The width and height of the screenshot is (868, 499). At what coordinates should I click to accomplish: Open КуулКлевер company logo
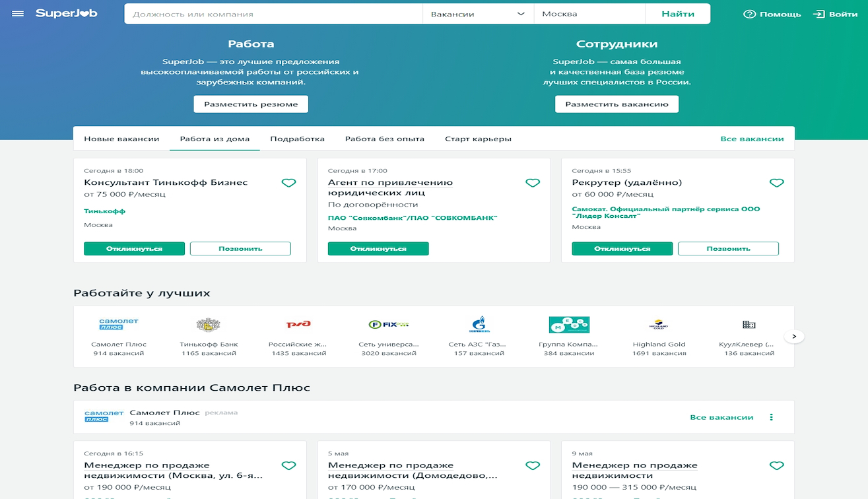pyautogui.click(x=749, y=325)
